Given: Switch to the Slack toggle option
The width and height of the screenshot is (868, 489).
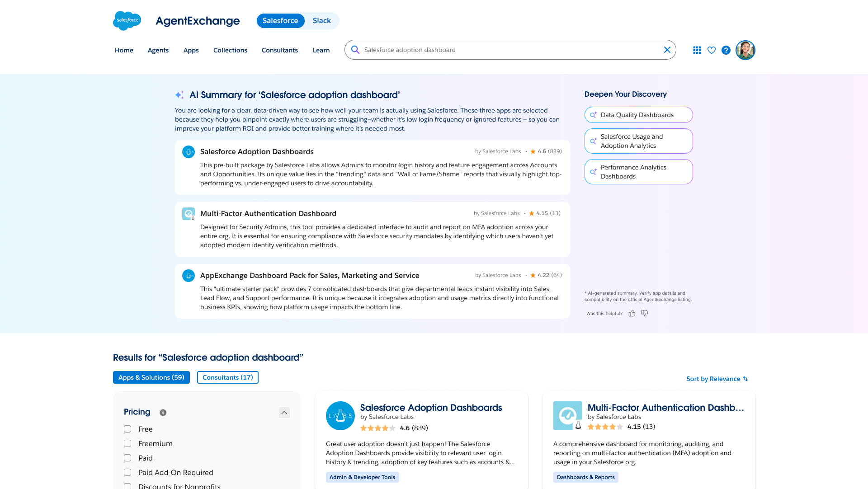Looking at the screenshot, I should pos(322,21).
